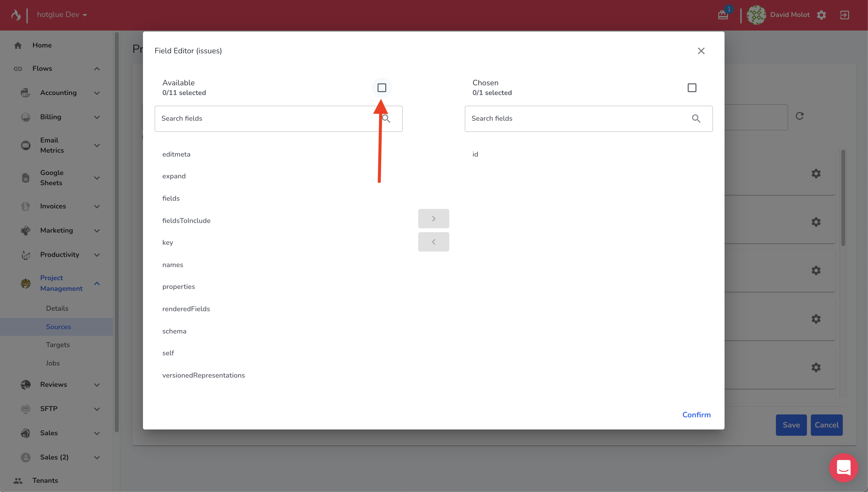868x492 pixels.
Task: Open the Jobs sidebar item
Action: tap(53, 363)
